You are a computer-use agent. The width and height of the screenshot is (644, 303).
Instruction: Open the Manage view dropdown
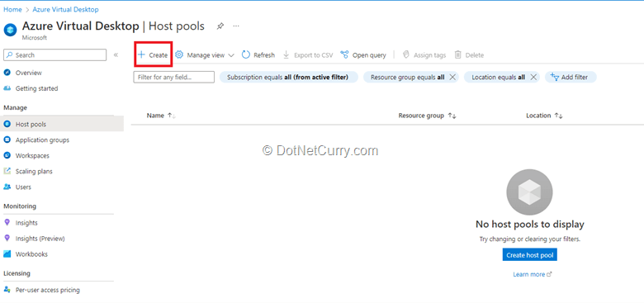[205, 55]
